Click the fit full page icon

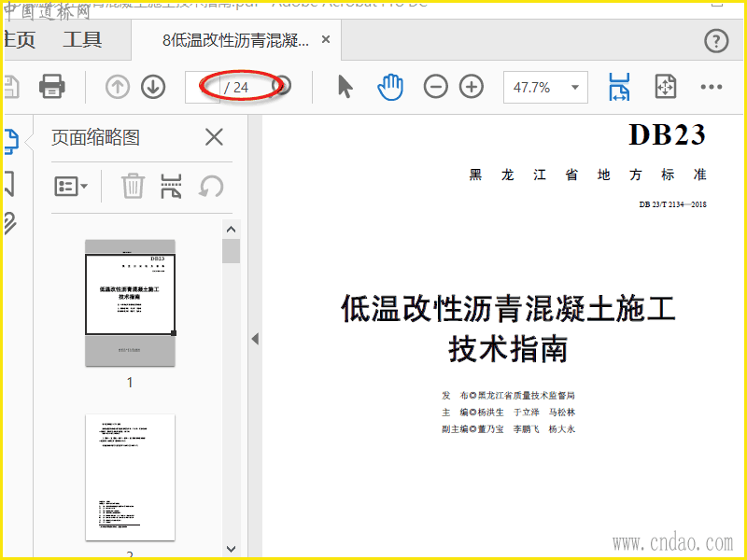pyautogui.click(x=665, y=87)
